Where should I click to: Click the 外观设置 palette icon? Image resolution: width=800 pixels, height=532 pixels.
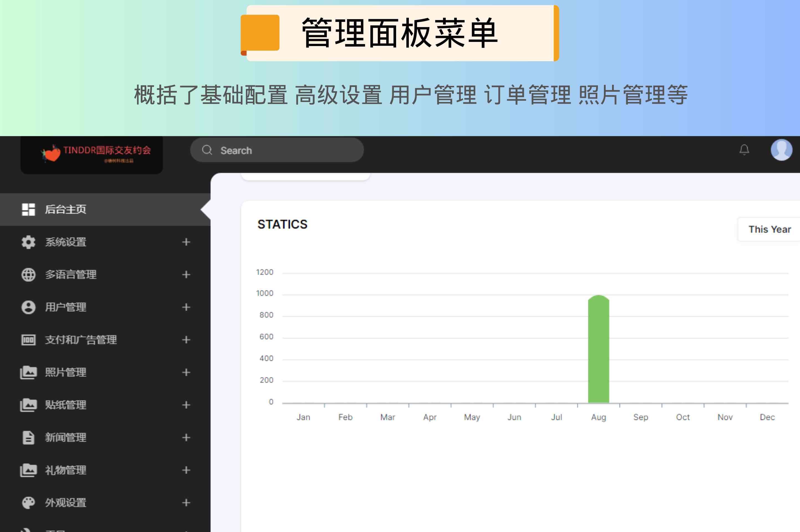[29, 502]
